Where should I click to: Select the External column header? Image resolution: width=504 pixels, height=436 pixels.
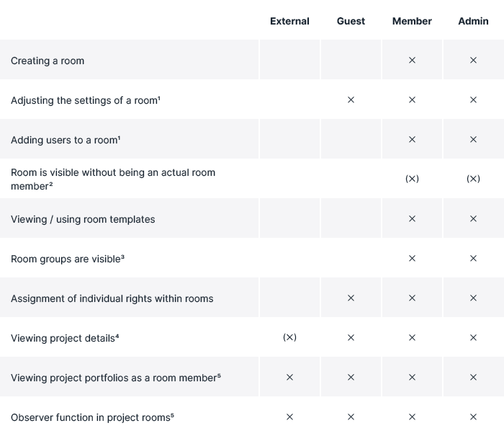(289, 21)
